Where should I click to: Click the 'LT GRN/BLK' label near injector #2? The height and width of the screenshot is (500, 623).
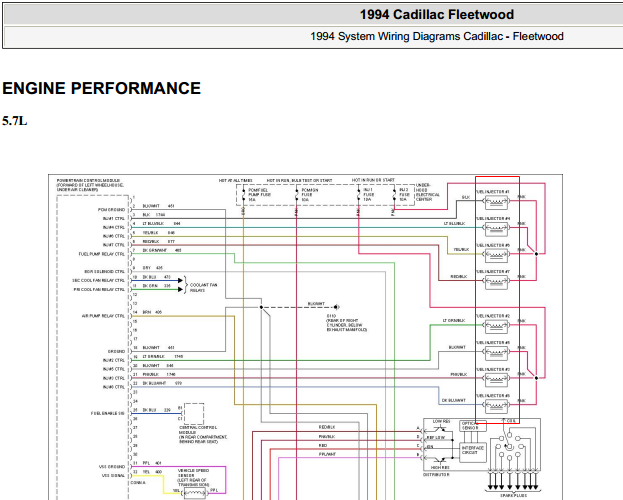454,320
